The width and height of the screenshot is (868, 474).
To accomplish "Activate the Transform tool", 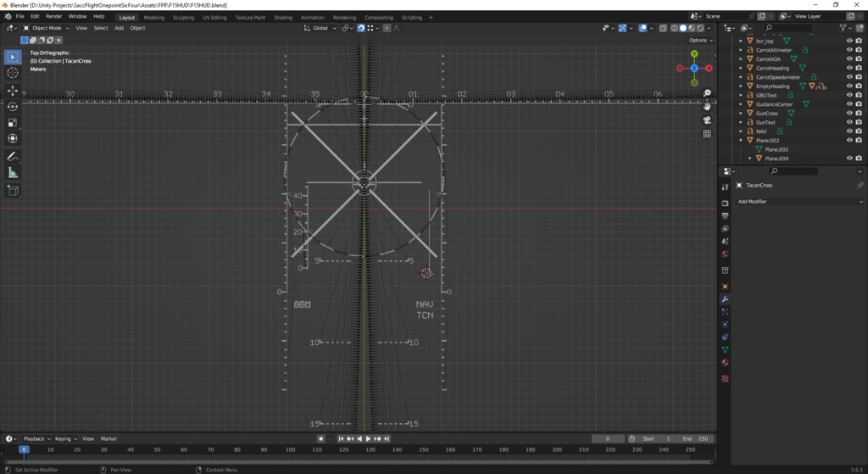I will coord(13,138).
